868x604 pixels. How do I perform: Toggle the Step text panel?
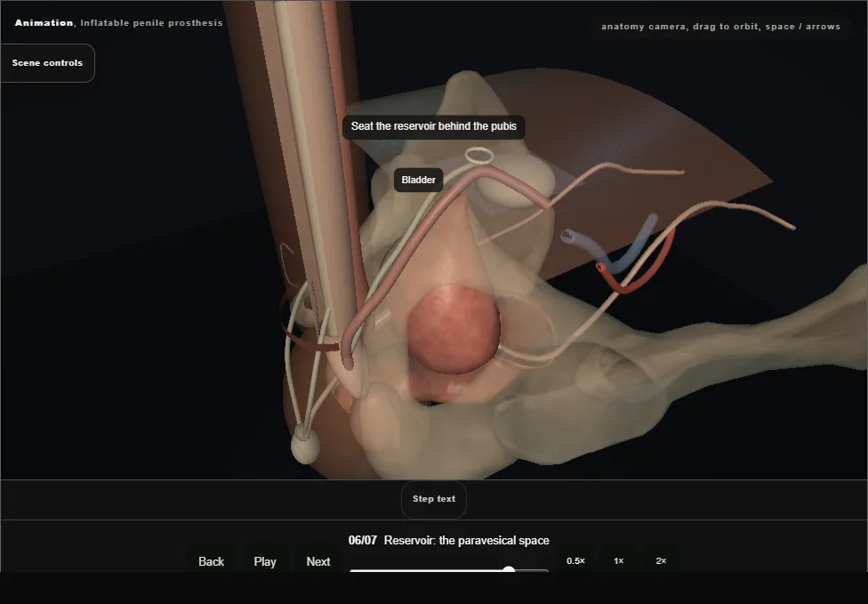[x=434, y=499]
